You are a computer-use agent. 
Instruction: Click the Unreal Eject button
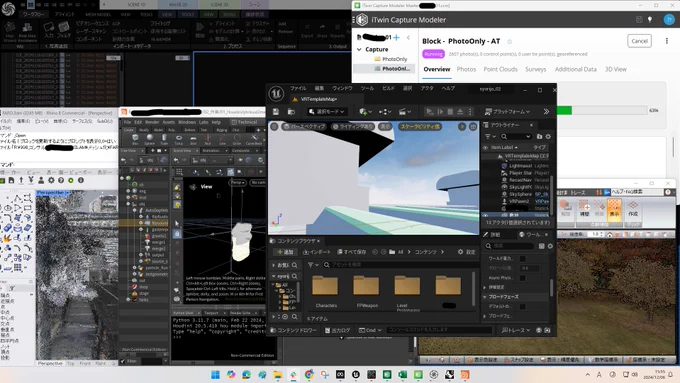pos(460,112)
